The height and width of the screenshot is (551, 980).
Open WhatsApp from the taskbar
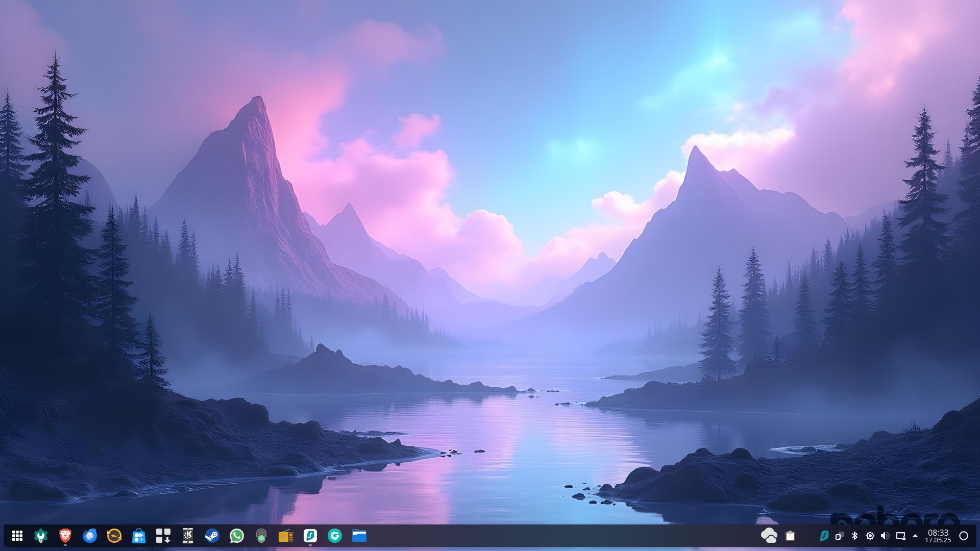point(237,536)
